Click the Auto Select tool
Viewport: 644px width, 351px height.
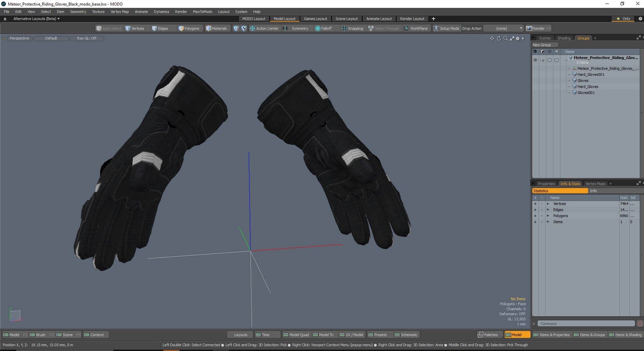pyautogui.click(x=109, y=28)
